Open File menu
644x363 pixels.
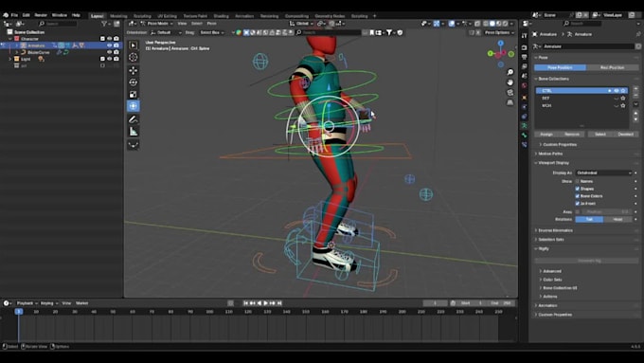click(x=15, y=15)
